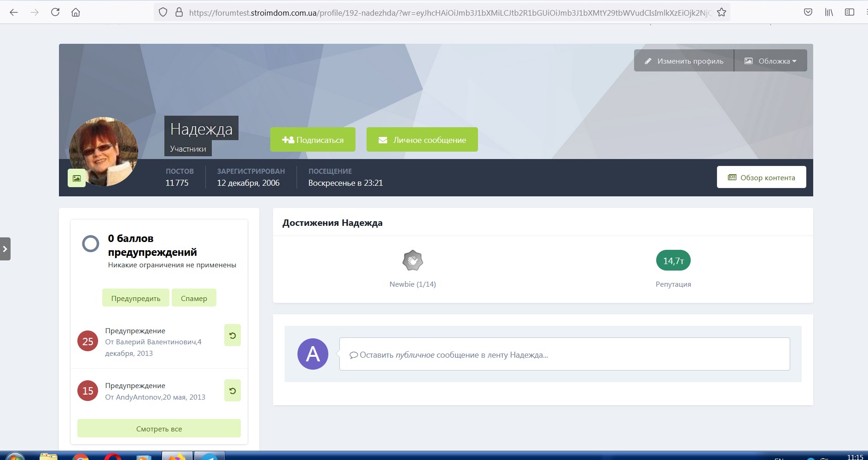Expand the left side panel arrow
The width and height of the screenshot is (868, 460).
coord(5,249)
